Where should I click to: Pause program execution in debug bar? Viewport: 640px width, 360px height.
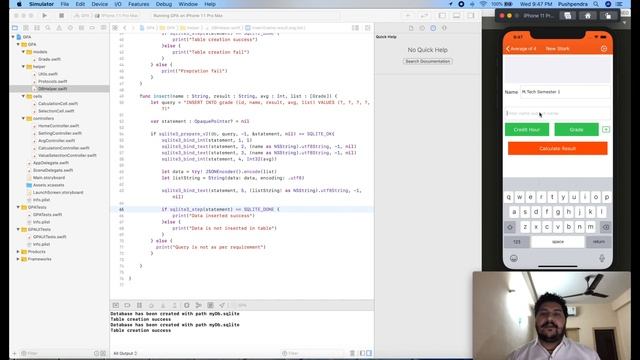tap(139, 305)
